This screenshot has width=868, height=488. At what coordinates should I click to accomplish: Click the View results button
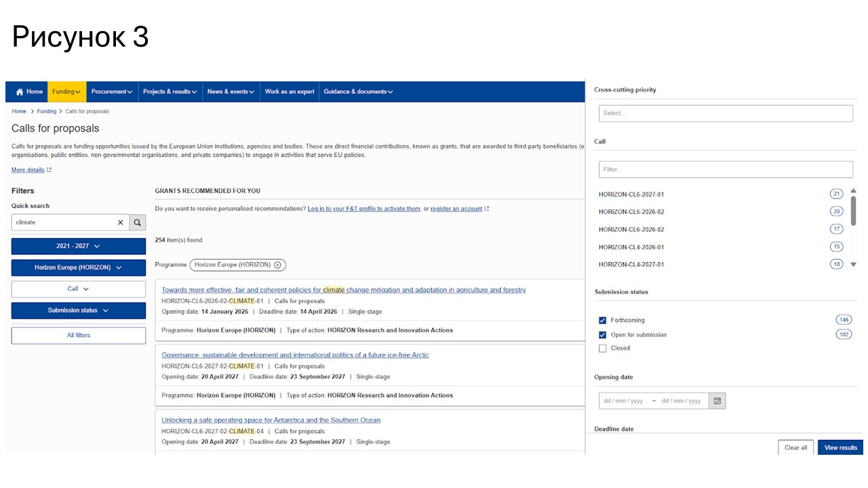(x=840, y=448)
